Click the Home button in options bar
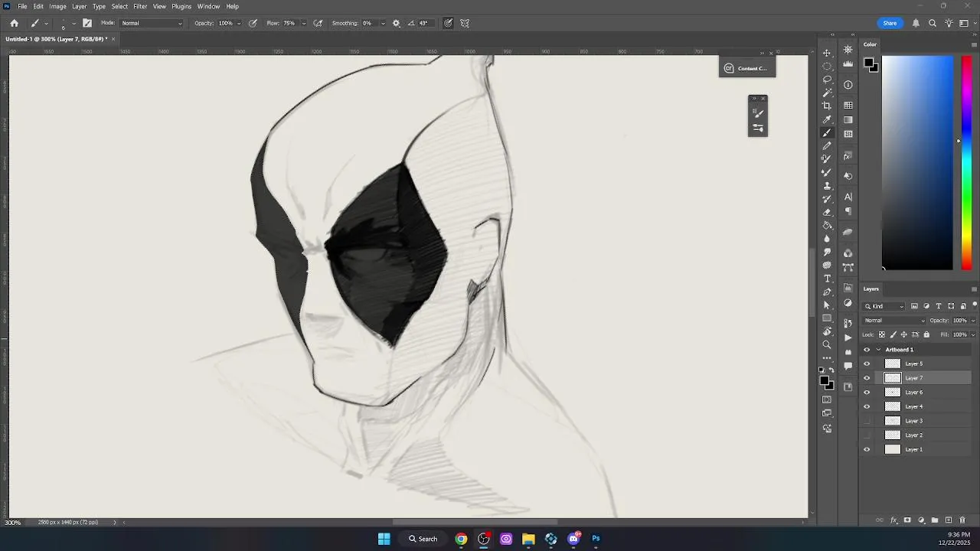 14,23
